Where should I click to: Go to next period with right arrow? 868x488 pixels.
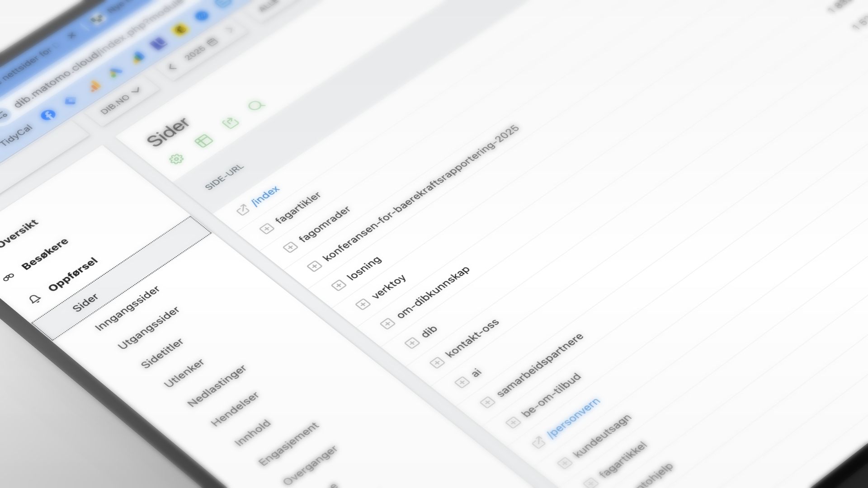tap(230, 30)
